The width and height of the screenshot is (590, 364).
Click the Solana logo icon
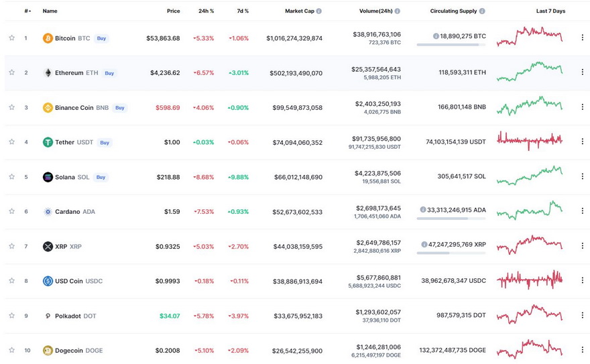click(48, 177)
